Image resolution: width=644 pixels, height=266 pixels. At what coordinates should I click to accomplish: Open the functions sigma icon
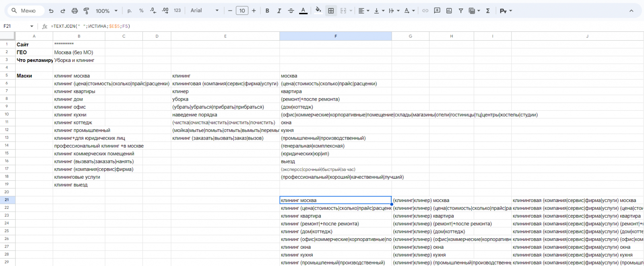click(488, 11)
